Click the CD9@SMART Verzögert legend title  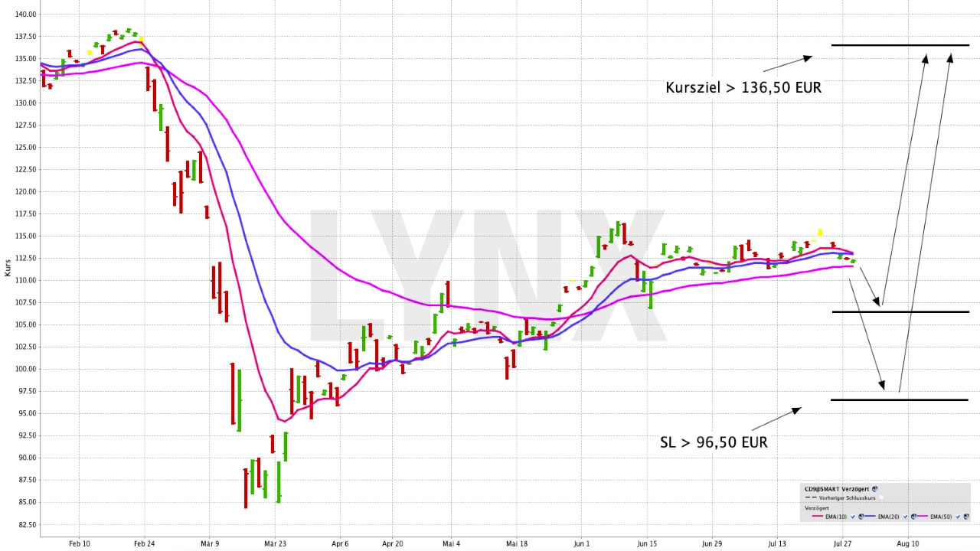pyautogui.click(x=837, y=489)
